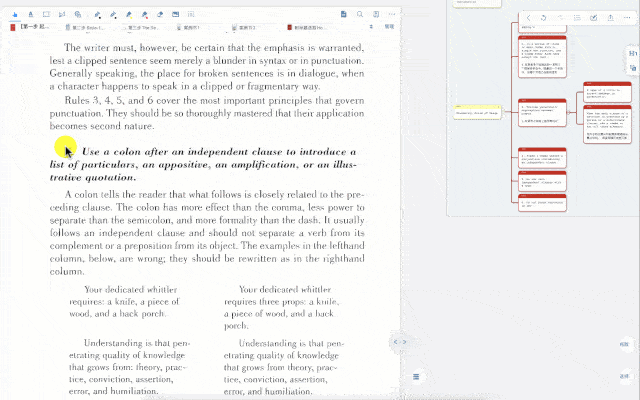Open the sort arrows next to the document tabs
640x400 pixels.
click(371, 27)
